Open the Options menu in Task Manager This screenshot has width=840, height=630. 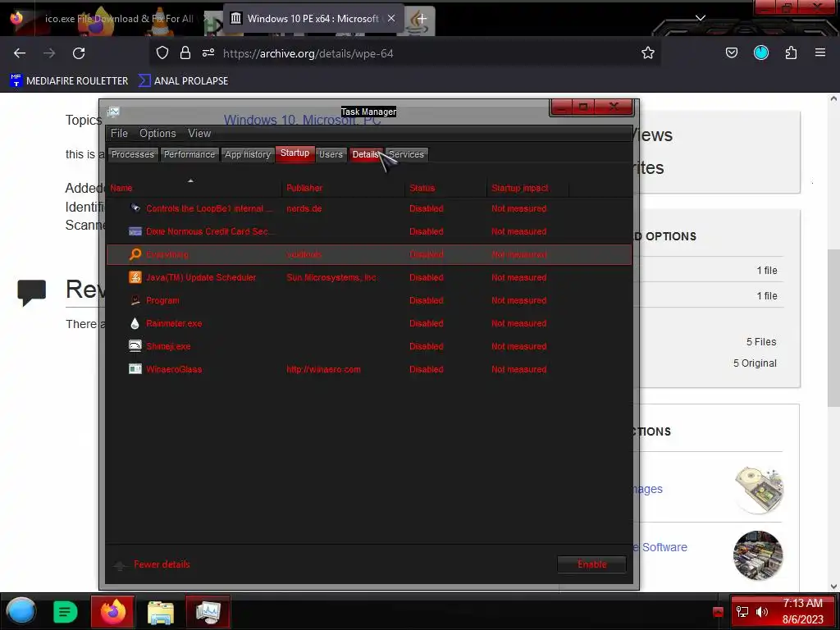(x=157, y=134)
